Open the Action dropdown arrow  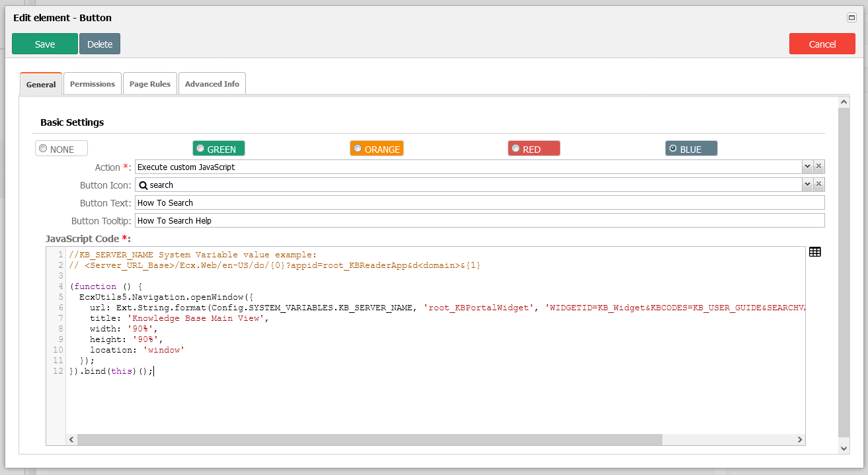pyautogui.click(x=807, y=167)
